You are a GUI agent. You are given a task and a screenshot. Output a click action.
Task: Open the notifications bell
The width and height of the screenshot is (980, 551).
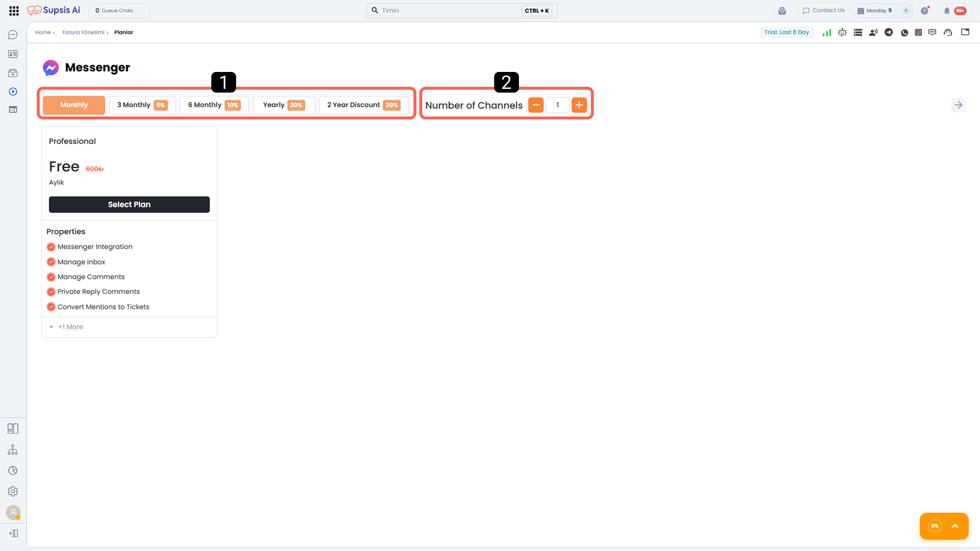click(947, 11)
